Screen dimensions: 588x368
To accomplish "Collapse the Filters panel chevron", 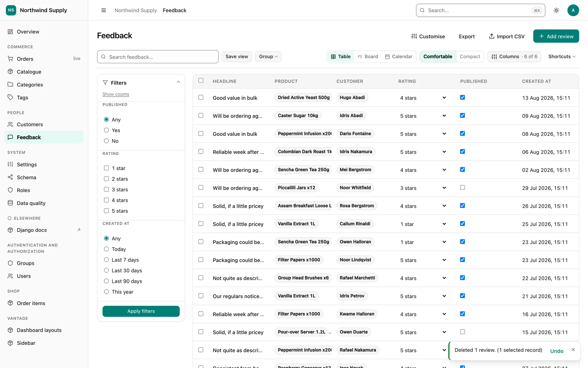I will pyautogui.click(x=178, y=82).
